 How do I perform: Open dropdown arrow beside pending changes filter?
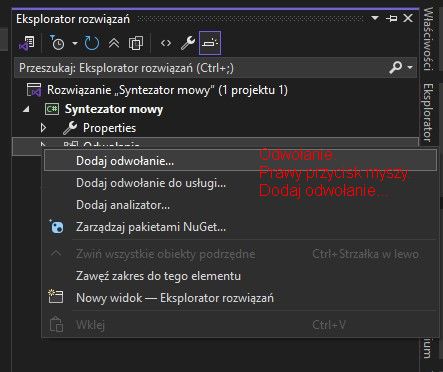click(75, 43)
